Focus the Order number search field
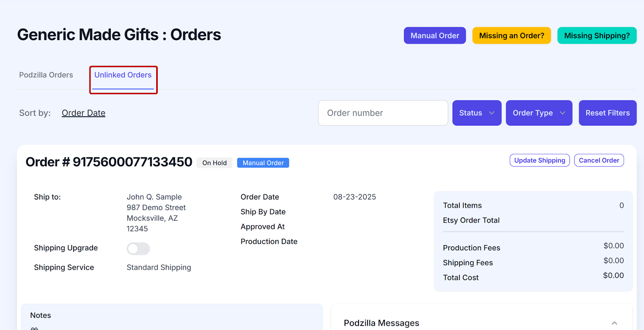Viewport: 644px width, 330px height. click(383, 113)
